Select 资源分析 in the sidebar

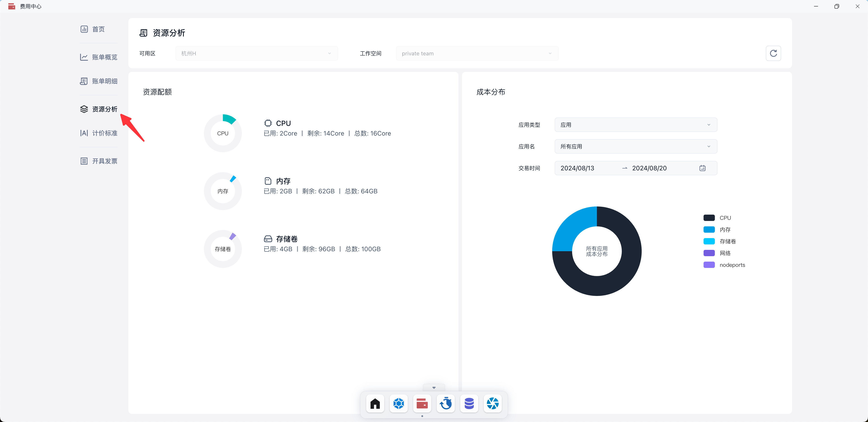[x=98, y=109]
